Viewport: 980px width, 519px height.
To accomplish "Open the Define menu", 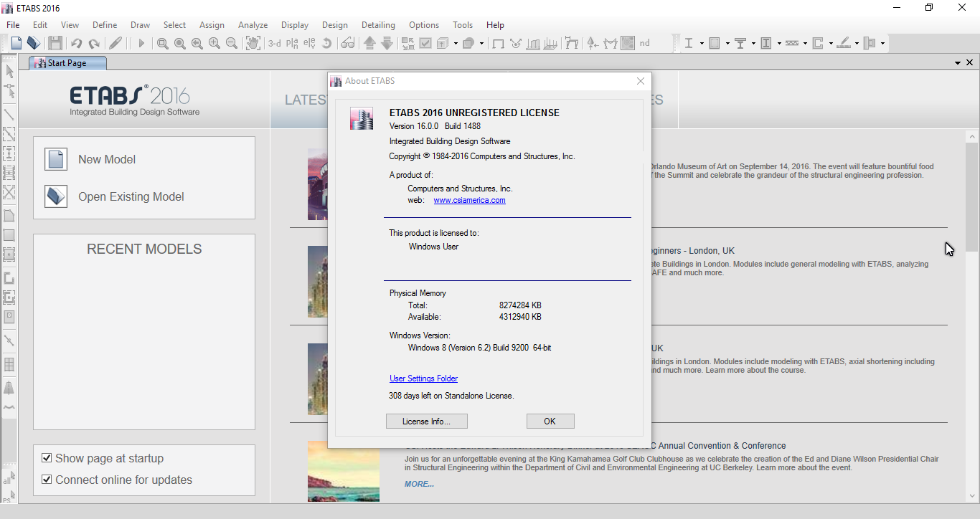I will (105, 25).
